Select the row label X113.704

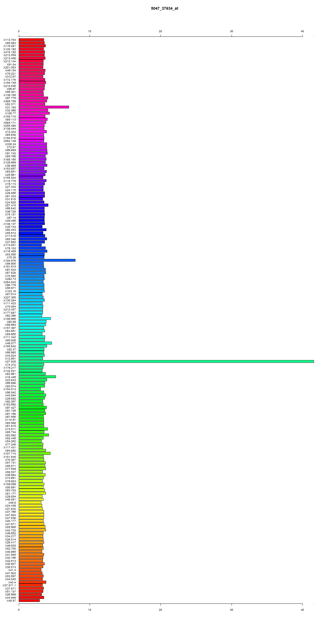click(10, 40)
